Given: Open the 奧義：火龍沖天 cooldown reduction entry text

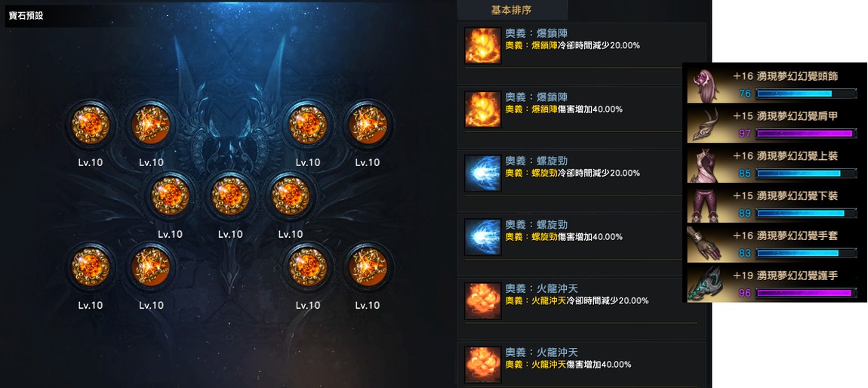Looking at the screenshot, I should [x=577, y=300].
